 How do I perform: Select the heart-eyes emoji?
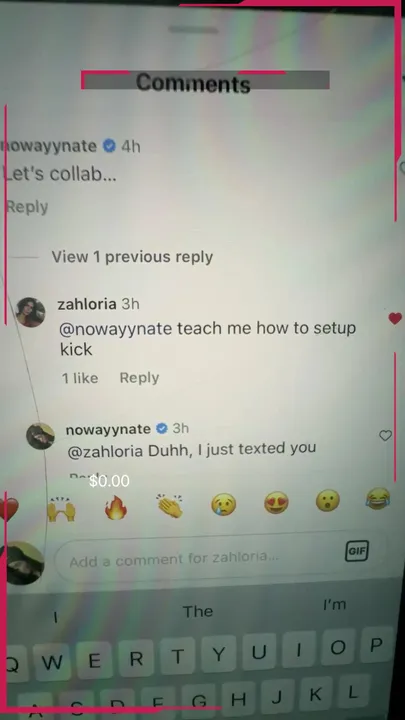click(x=276, y=502)
